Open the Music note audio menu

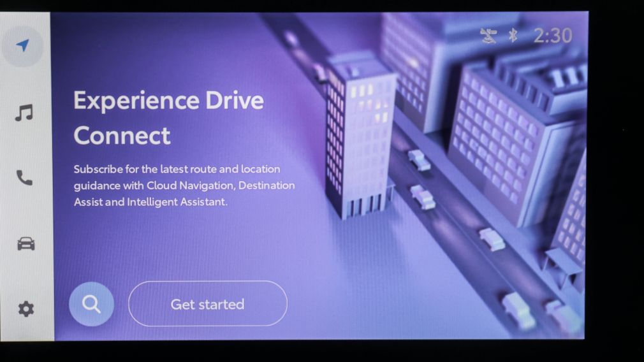(x=24, y=113)
